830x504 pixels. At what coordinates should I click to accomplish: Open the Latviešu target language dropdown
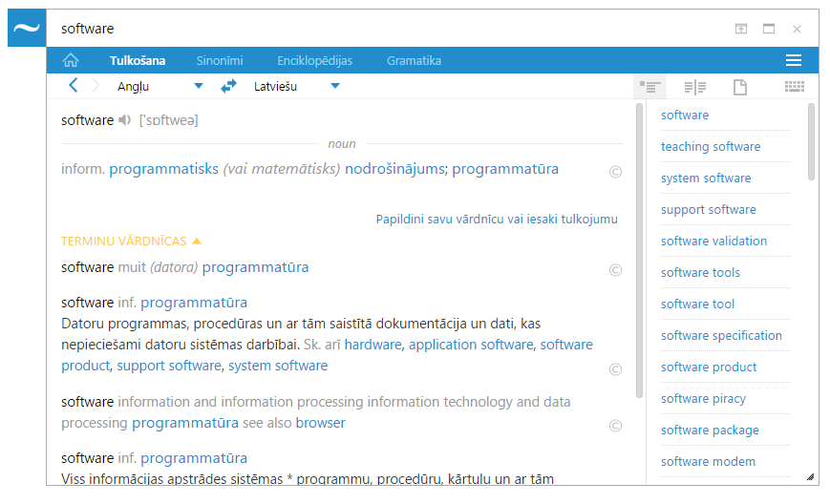tap(335, 86)
